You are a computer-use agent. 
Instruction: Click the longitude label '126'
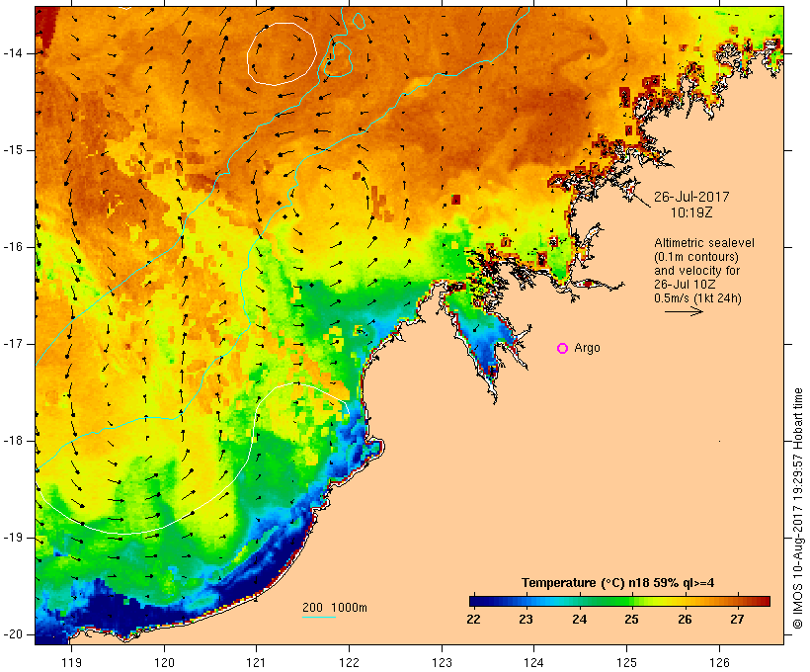coord(719,662)
